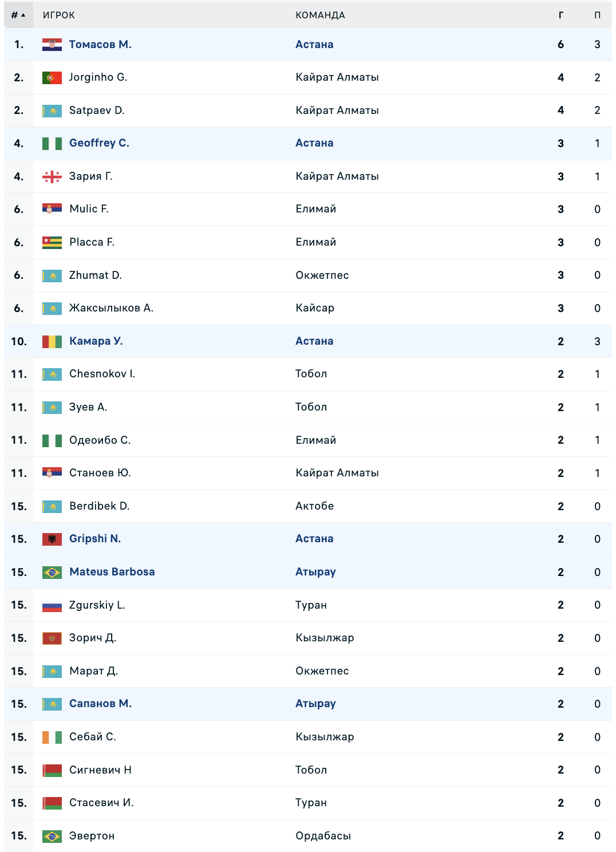Click the Croatian flag beside Томасов М.

pos(52,45)
